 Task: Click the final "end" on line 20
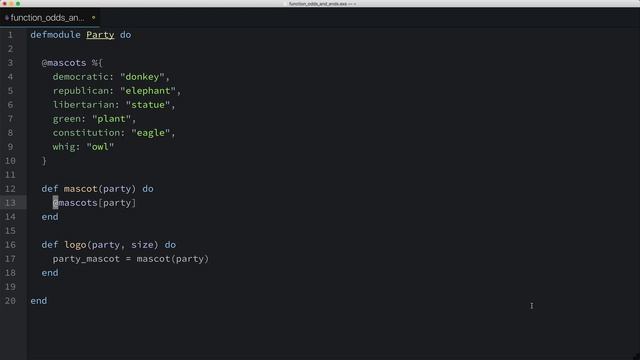(x=39, y=301)
